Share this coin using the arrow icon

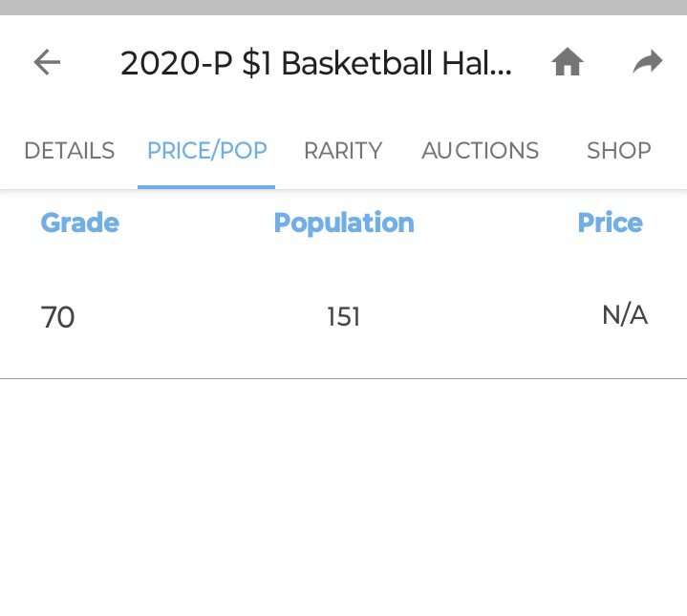(x=648, y=63)
